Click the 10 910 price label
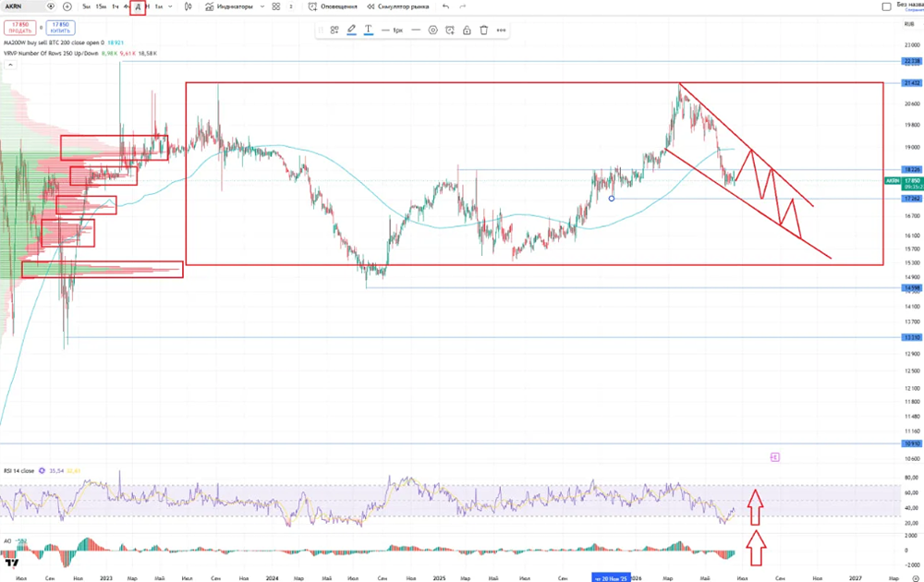The width and height of the screenshot is (924, 582). (912, 443)
